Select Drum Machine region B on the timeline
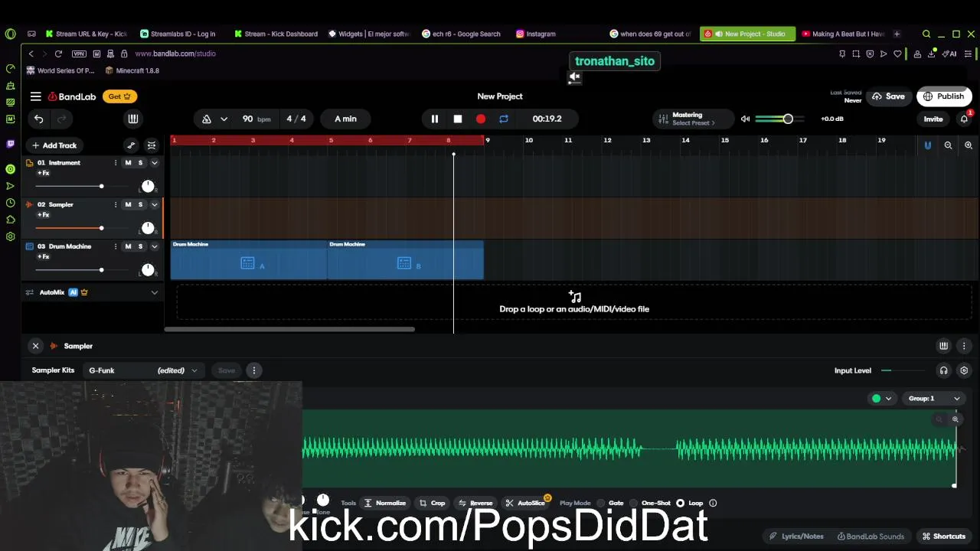This screenshot has width=980, height=551. pos(406,260)
